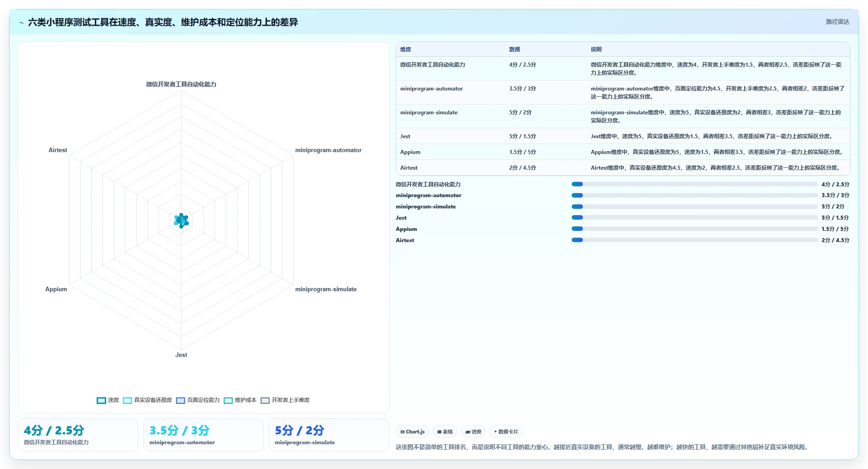The width and height of the screenshot is (868, 469).
Task: Click the 路径雷达 label in header
Action: 837,22
